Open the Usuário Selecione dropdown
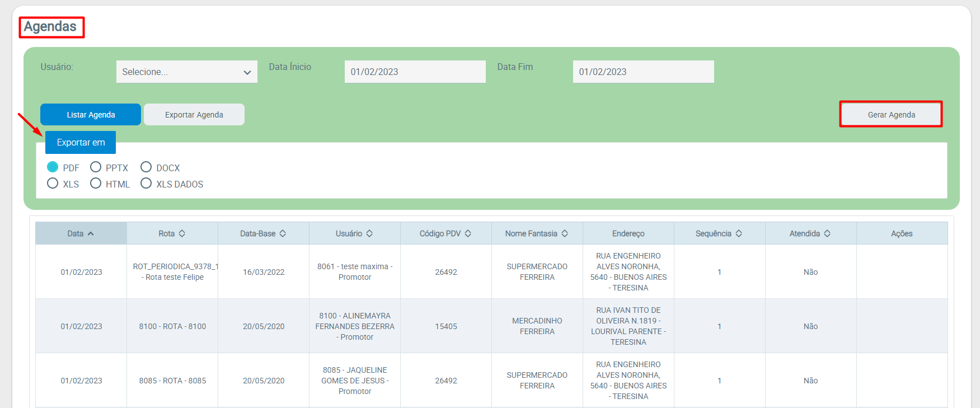Image resolution: width=980 pixels, height=408 pixels. [186, 72]
